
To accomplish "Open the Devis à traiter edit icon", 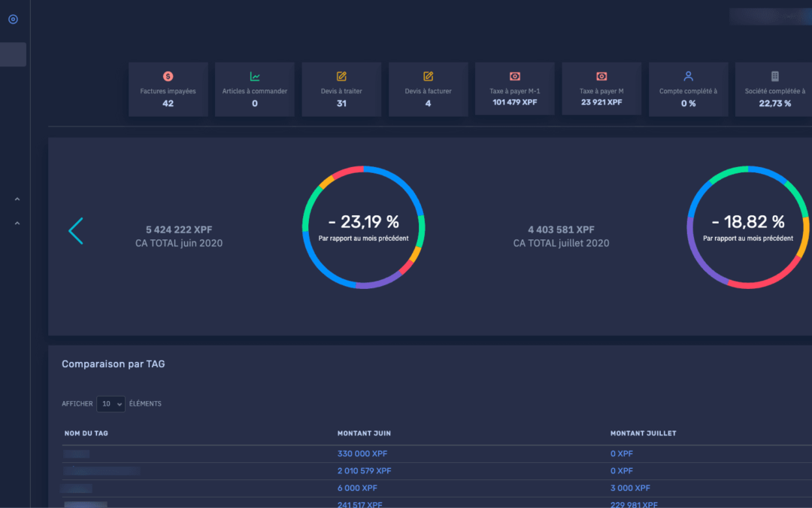I will coord(341,77).
